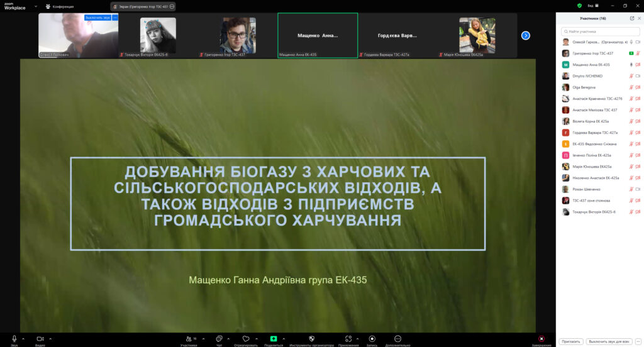Select Григоренко Ігор video thumbnail
644x347 pixels.
point(238,35)
